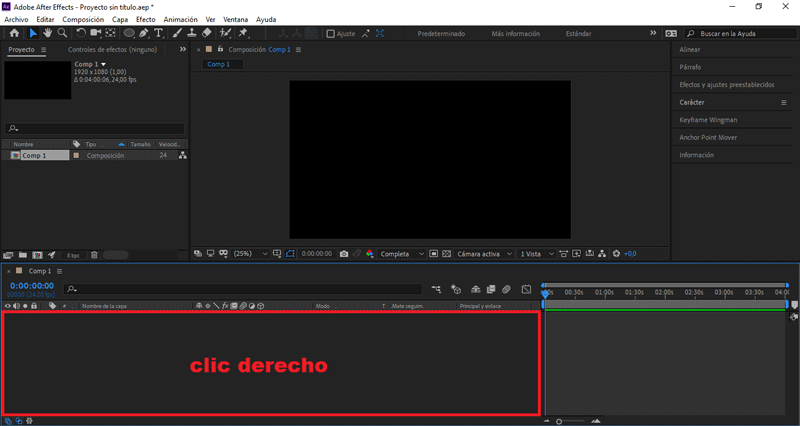800x426 pixels.
Task: Enable Frame Blending for all layers
Action: click(491, 289)
